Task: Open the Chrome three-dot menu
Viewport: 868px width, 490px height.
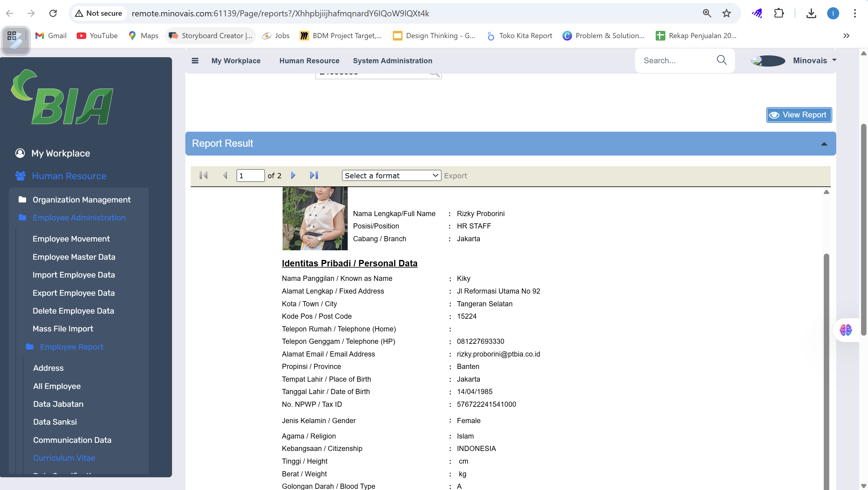Action: point(855,13)
